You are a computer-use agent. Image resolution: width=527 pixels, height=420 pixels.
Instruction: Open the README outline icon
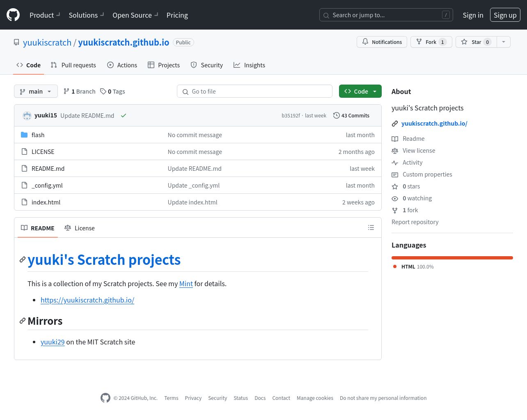click(371, 227)
